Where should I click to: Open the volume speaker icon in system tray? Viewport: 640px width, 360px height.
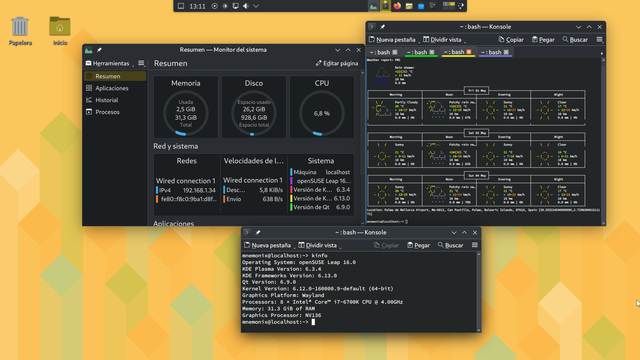pyautogui.click(x=246, y=6)
